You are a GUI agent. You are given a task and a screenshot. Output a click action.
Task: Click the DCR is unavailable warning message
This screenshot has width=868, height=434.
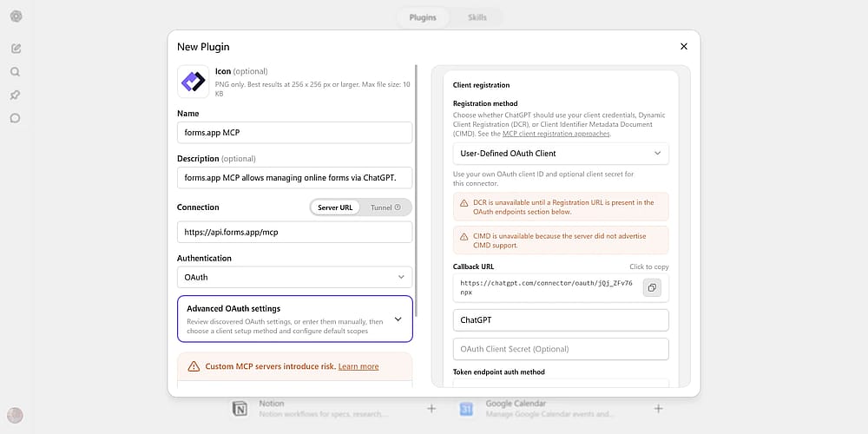click(561, 207)
